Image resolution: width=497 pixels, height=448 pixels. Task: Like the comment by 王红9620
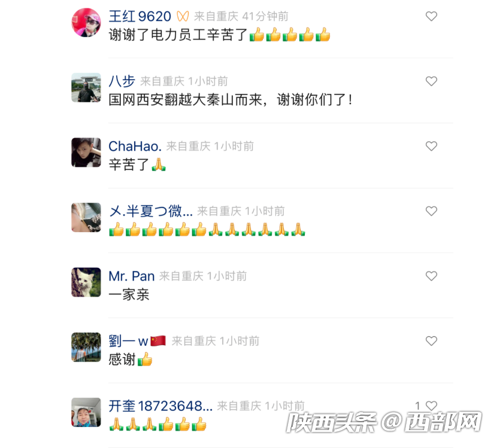(x=431, y=16)
